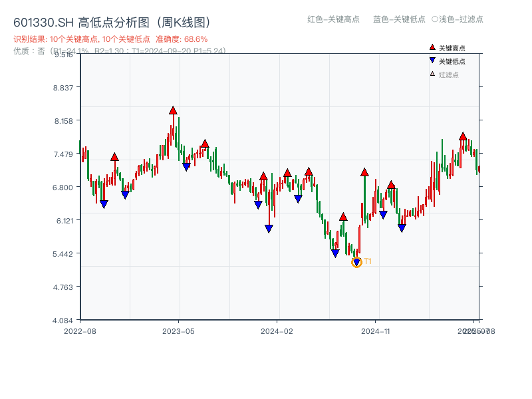The width and height of the screenshot is (532, 399).
Task: Click the 红色-关键高点 header text
Action: (333, 19)
